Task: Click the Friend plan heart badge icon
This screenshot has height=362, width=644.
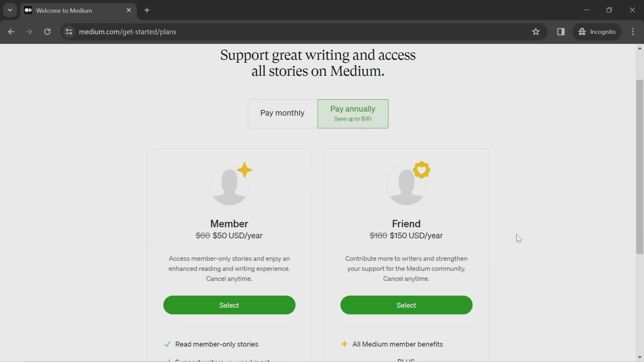Action: click(x=421, y=170)
